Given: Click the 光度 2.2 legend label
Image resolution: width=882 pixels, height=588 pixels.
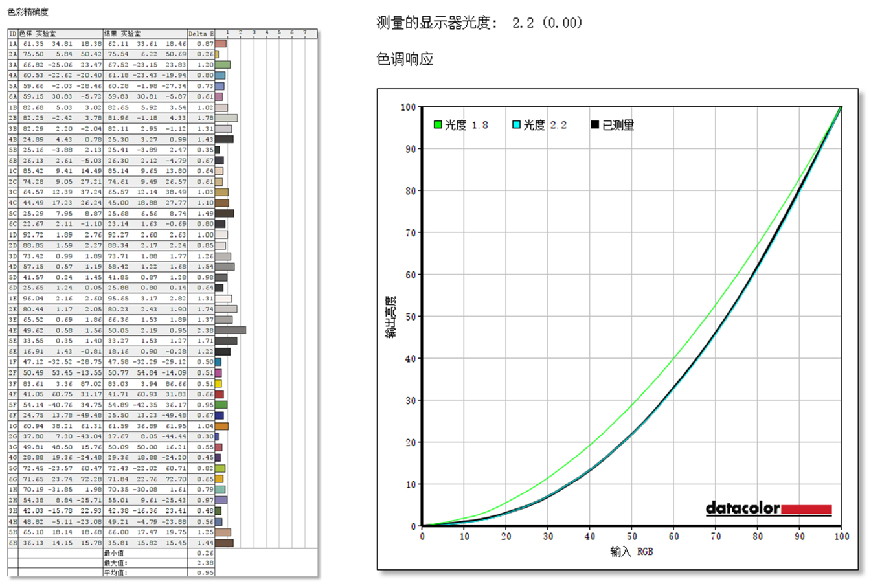Looking at the screenshot, I should (x=545, y=125).
